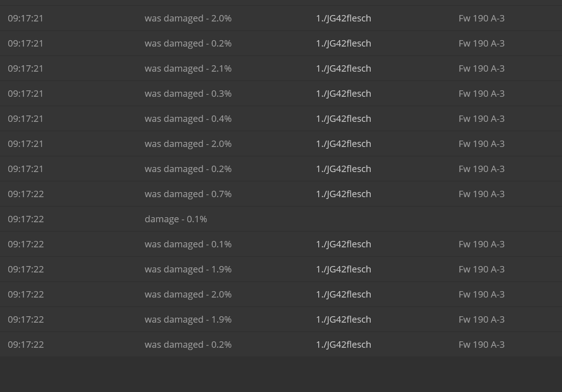The width and height of the screenshot is (562, 392).
Task: Open player 1./JG42flesch in the 0.7% row
Action: [x=343, y=194]
